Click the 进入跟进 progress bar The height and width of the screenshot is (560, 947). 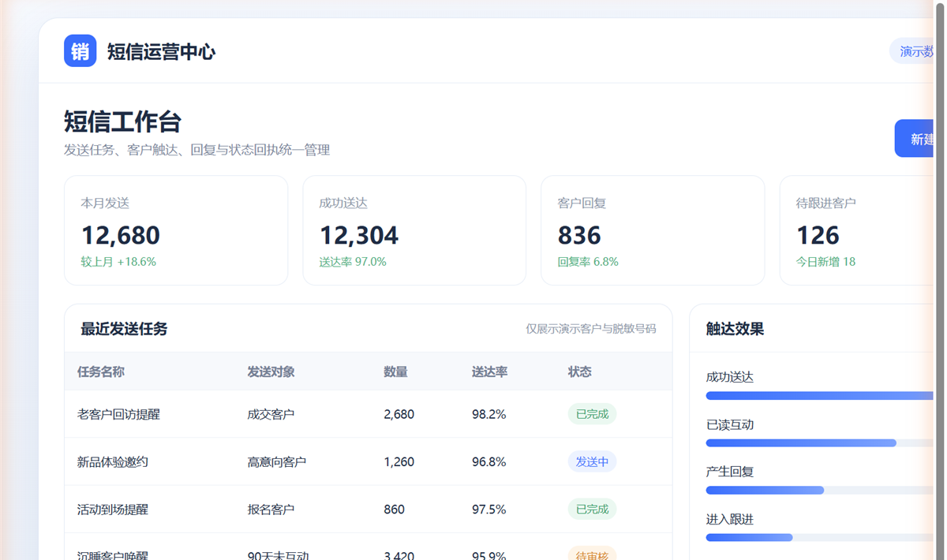pyautogui.click(x=820, y=538)
